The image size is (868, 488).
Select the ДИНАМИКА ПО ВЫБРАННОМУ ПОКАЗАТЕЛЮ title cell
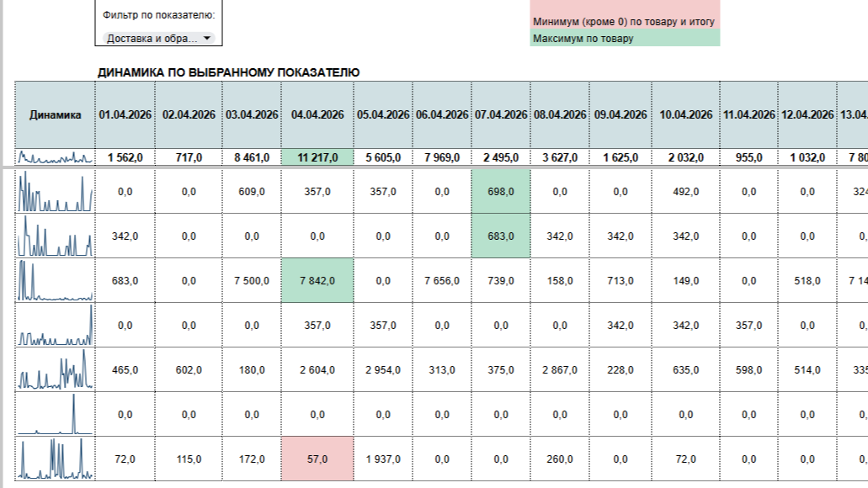pos(229,72)
